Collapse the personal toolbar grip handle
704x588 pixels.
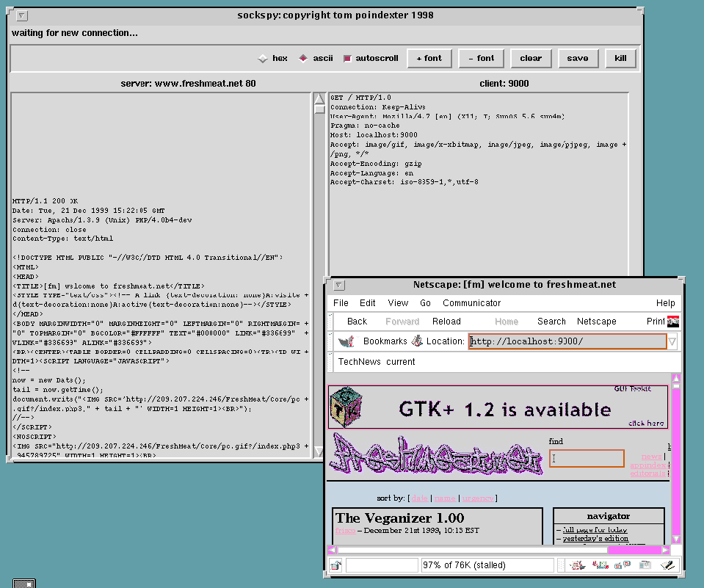coord(330,362)
